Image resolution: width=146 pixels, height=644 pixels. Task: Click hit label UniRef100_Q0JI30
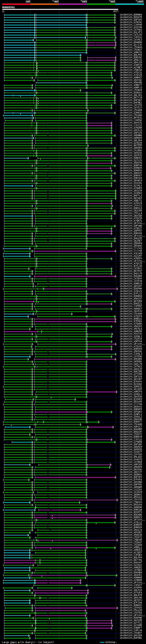(x=131, y=45)
